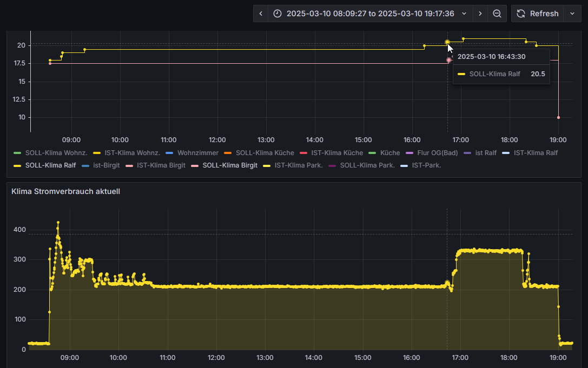This screenshot has width=588, height=368.
Task: Shift time range backward with left arrow
Action: [261, 14]
